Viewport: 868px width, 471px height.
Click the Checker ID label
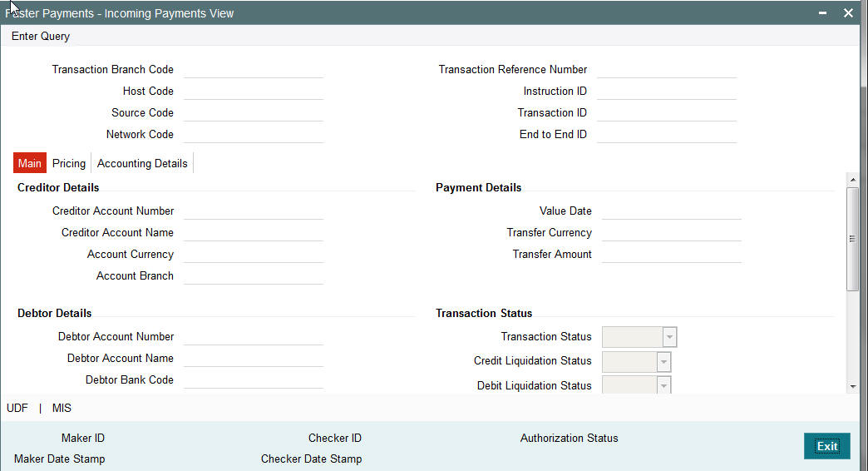[x=335, y=439]
